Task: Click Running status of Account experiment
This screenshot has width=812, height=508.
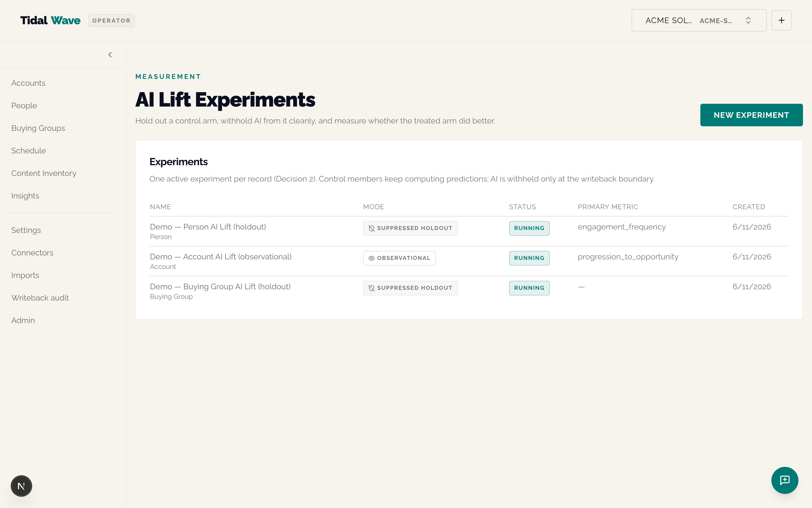Action: pyautogui.click(x=529, y=258)
